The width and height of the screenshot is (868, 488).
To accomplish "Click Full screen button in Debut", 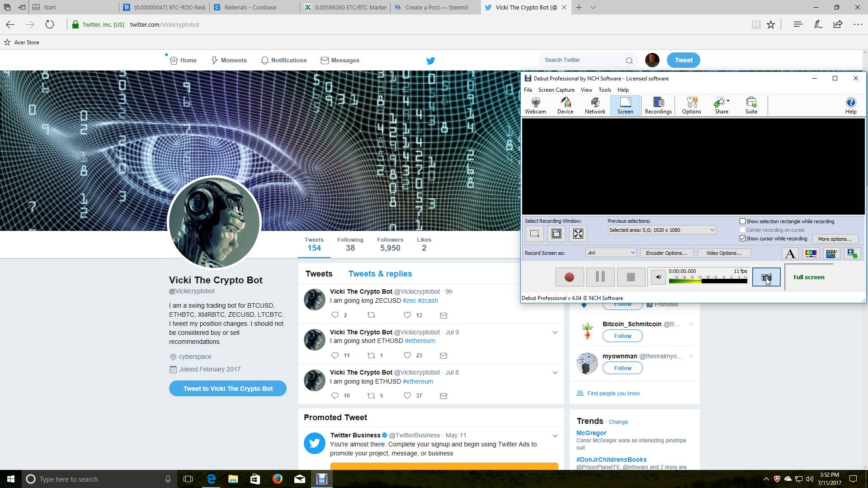I will click(809, 277).
